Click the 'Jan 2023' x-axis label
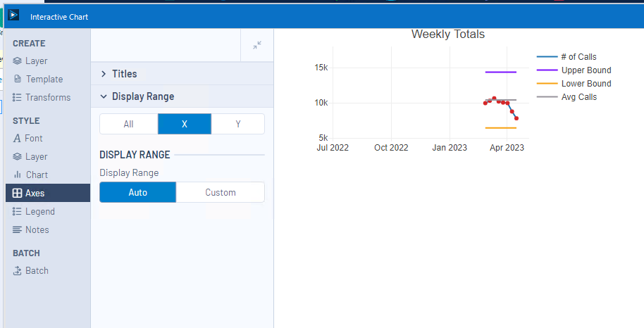This screenshot has height=328, width=644. [x=450, y=148]
